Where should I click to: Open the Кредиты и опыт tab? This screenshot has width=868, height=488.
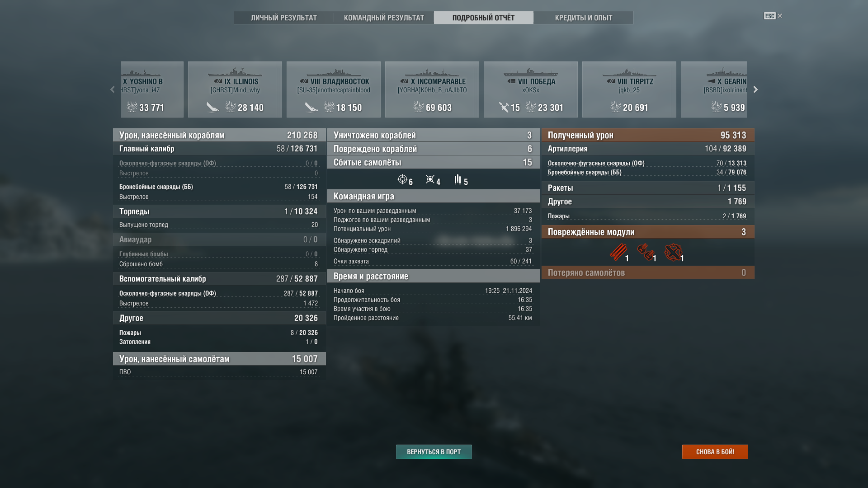coord(584,18)
